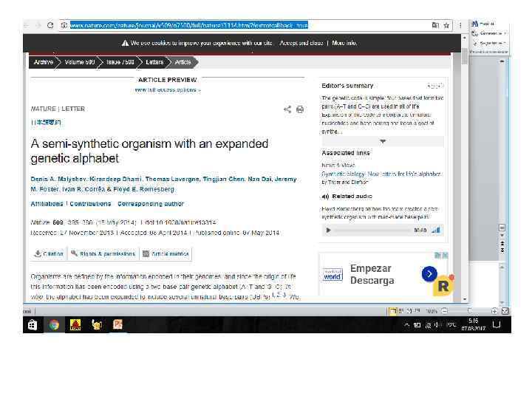Open the yellow-red app icon on the taskbar
Viewport: 532px width, 399px height.
tap(75, 325)
